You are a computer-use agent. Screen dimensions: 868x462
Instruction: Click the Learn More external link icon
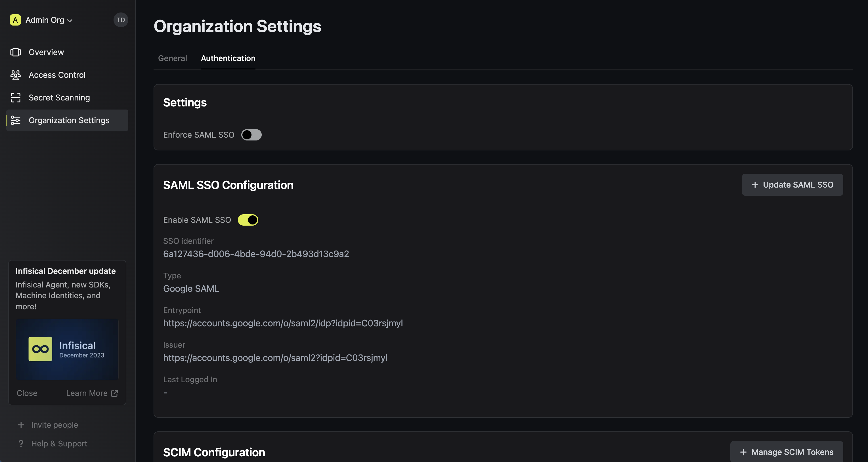pyautogui.click(x=115, y=393)
